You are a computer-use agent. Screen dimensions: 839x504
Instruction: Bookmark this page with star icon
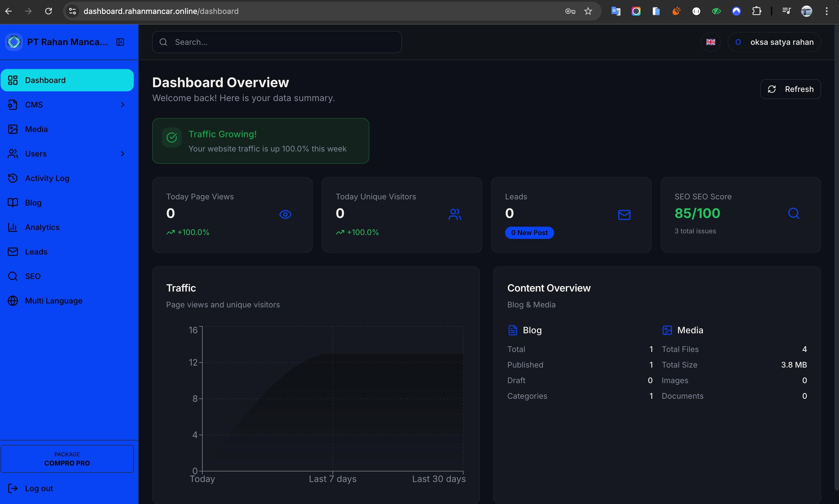[x=588, y=11]
